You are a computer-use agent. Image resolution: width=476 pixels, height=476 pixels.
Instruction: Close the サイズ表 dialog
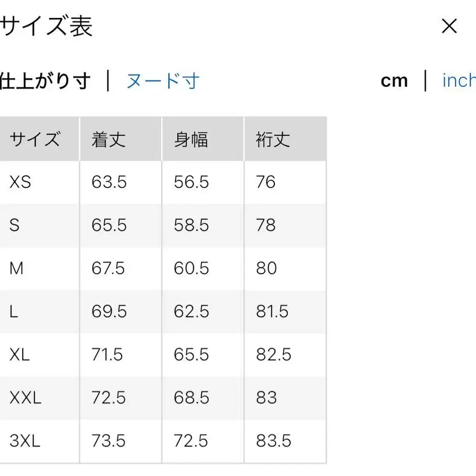[x=449, y=26]
